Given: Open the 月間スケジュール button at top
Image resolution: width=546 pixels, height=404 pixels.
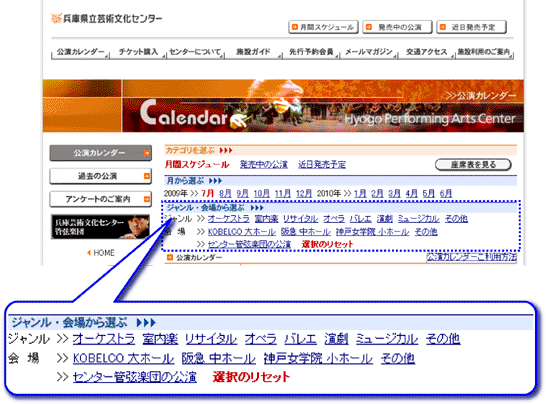Looking at the screenshot, I should (323, 27).
